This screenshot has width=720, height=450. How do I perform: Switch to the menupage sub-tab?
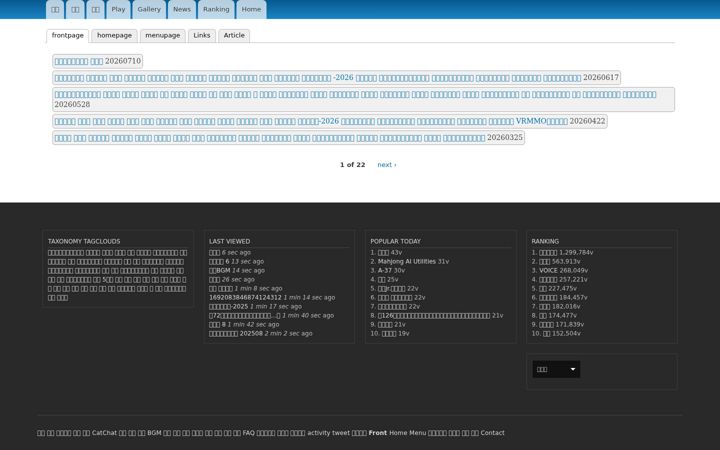(163, 35)
